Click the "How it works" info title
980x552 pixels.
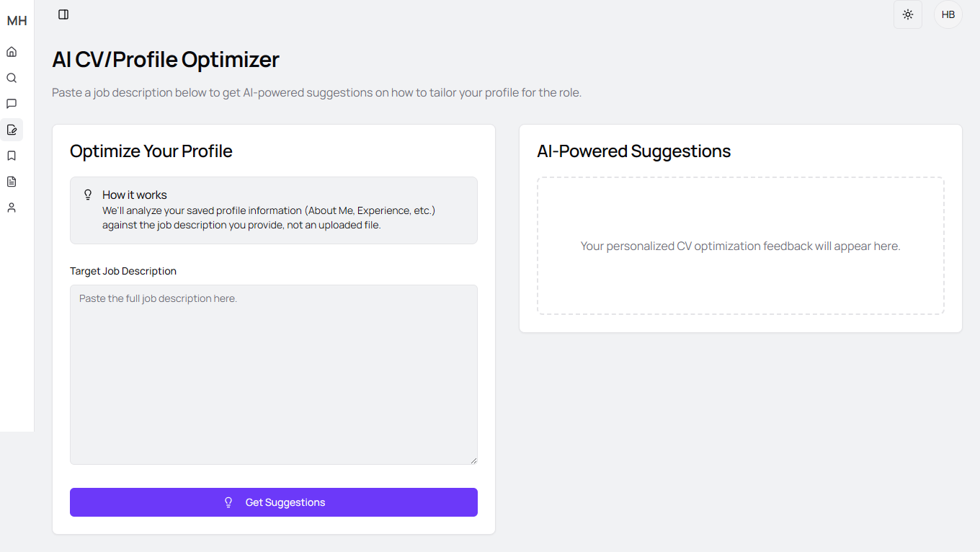(x=135, y=195)
